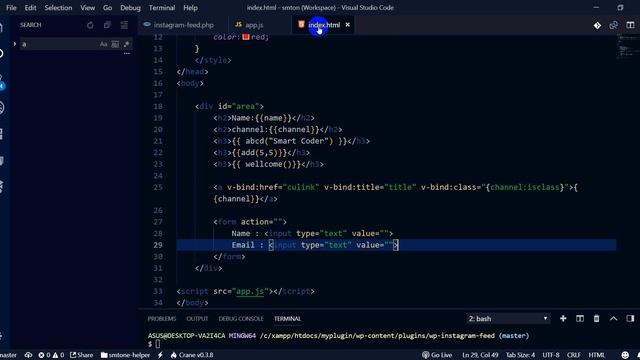
Task: Select the index.html tab
Action: (324, 25)
